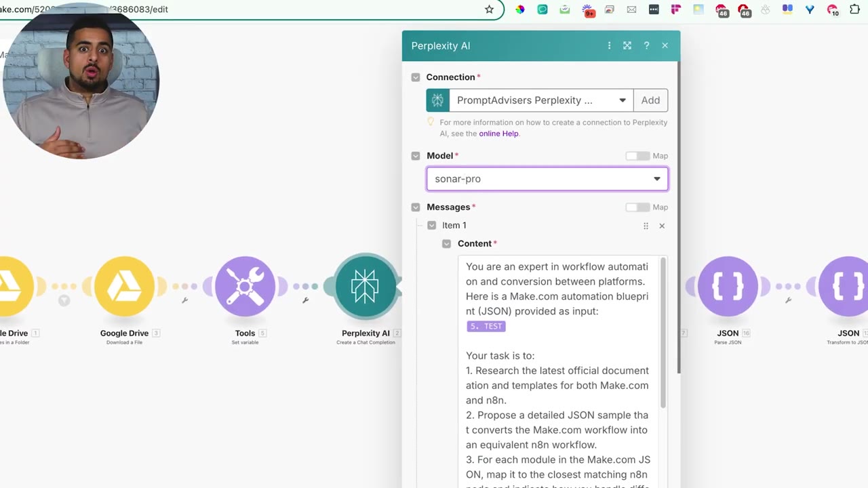Click the browser address bar URL

coord(84,9)
